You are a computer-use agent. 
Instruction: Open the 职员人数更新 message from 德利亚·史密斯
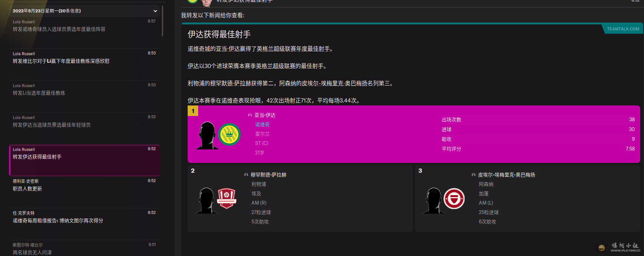(27, 189)
